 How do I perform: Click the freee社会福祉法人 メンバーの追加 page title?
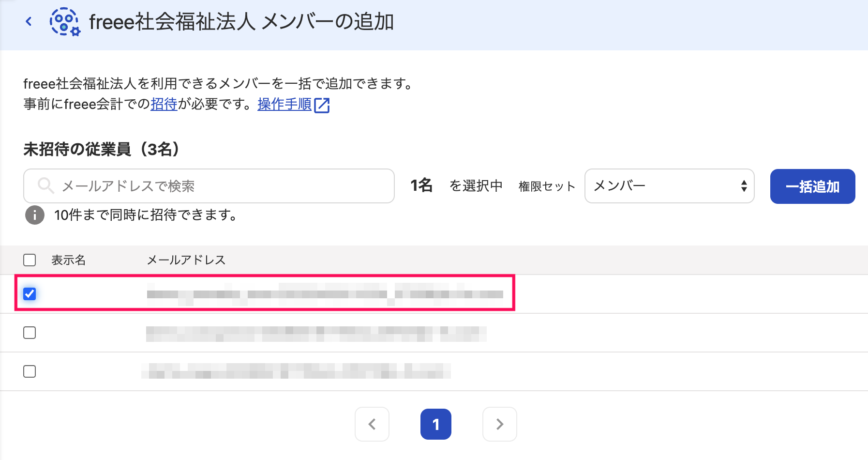click(x=241, y=22)
